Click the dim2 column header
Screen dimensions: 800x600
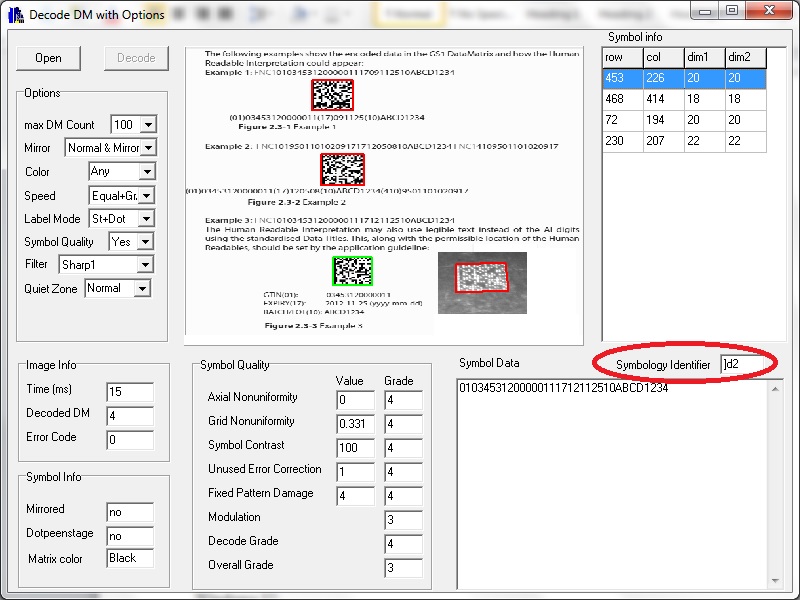point(745,58)
